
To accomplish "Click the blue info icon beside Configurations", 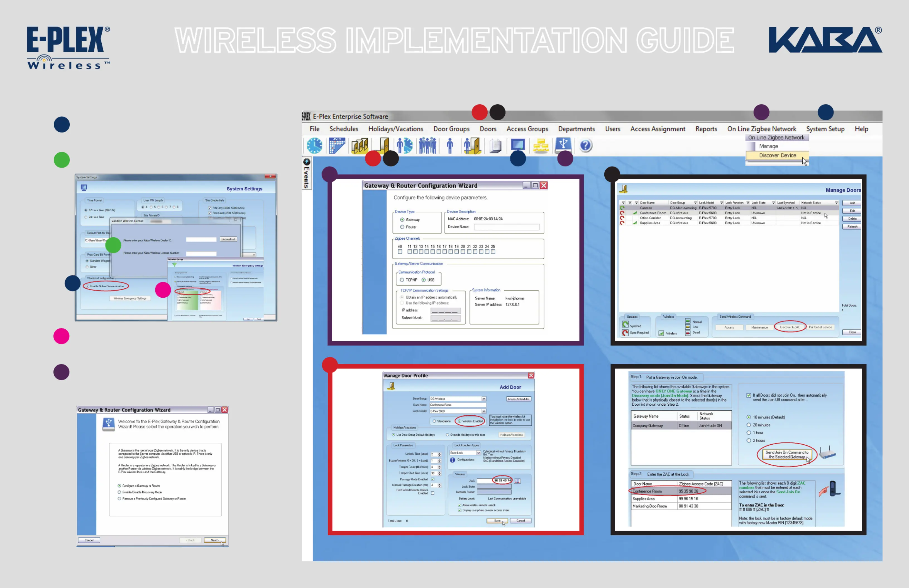I will click(452, 460).
